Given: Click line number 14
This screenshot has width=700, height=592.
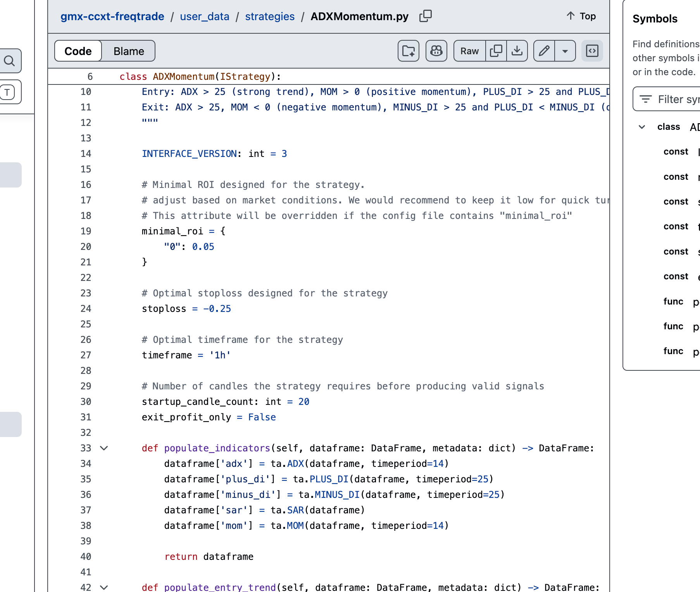Looking at the screenshot, I should click(86, 154).
